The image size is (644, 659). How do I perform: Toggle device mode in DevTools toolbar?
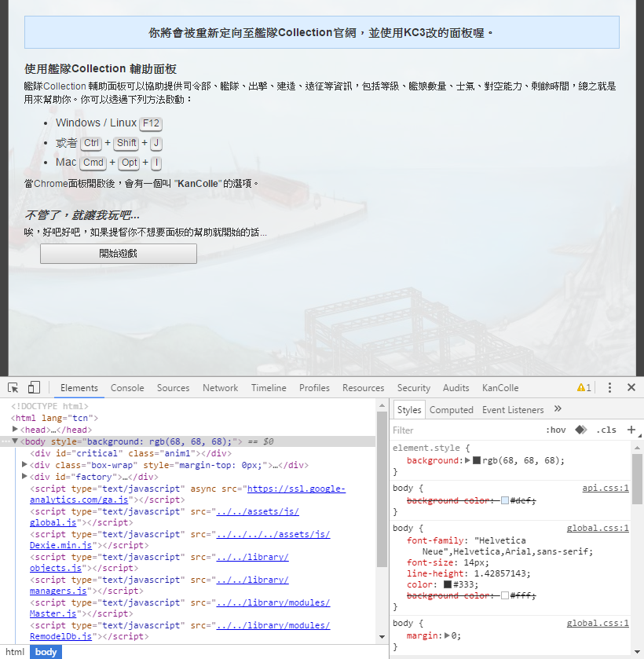(x=32, y=387)
